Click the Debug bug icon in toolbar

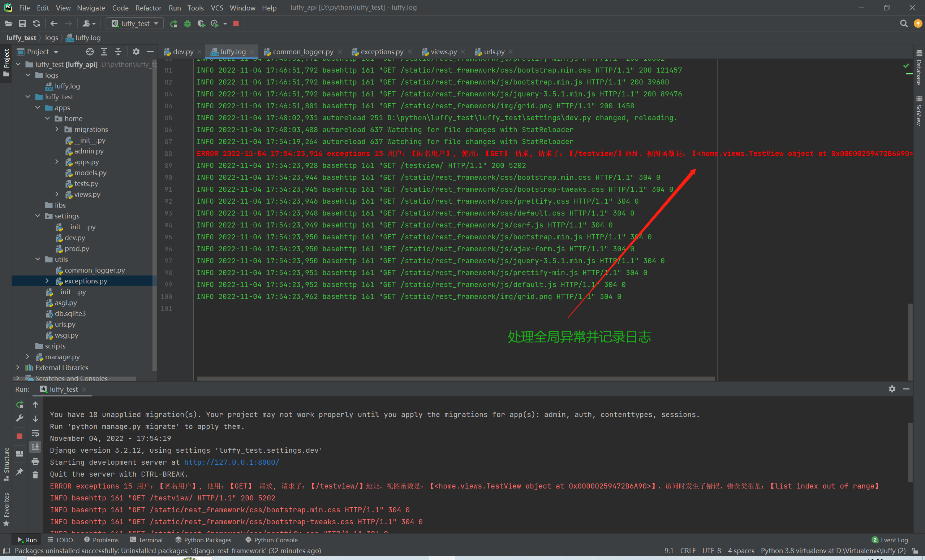click(x=187, y=23)
